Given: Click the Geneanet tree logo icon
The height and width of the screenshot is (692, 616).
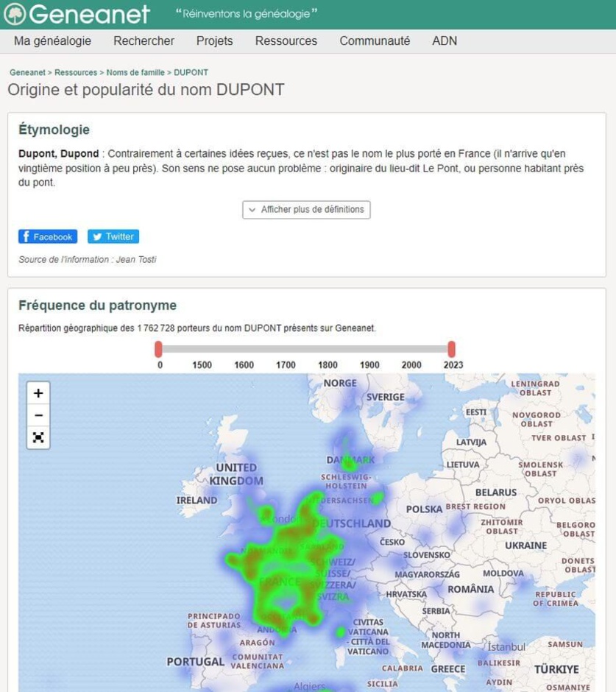Looking at the screenshot, I should 15,14.
